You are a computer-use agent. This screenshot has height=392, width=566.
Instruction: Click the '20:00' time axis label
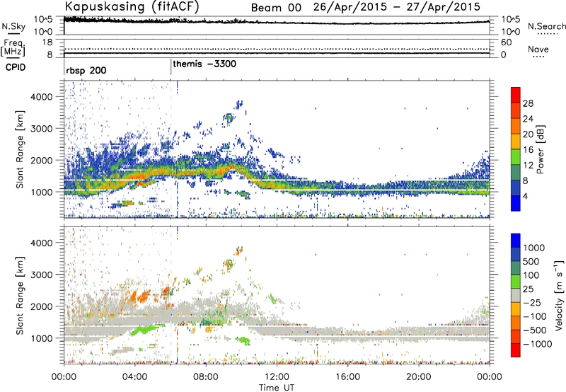click(419, 377)
